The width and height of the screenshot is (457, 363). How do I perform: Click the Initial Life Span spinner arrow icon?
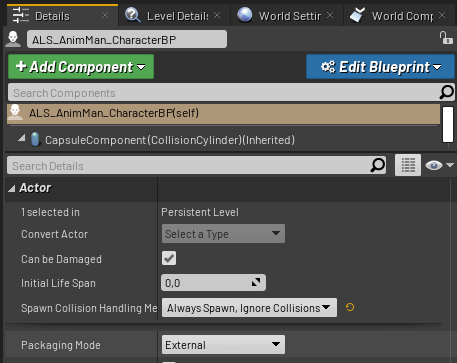pyautogui.click(x=256, y=283)
